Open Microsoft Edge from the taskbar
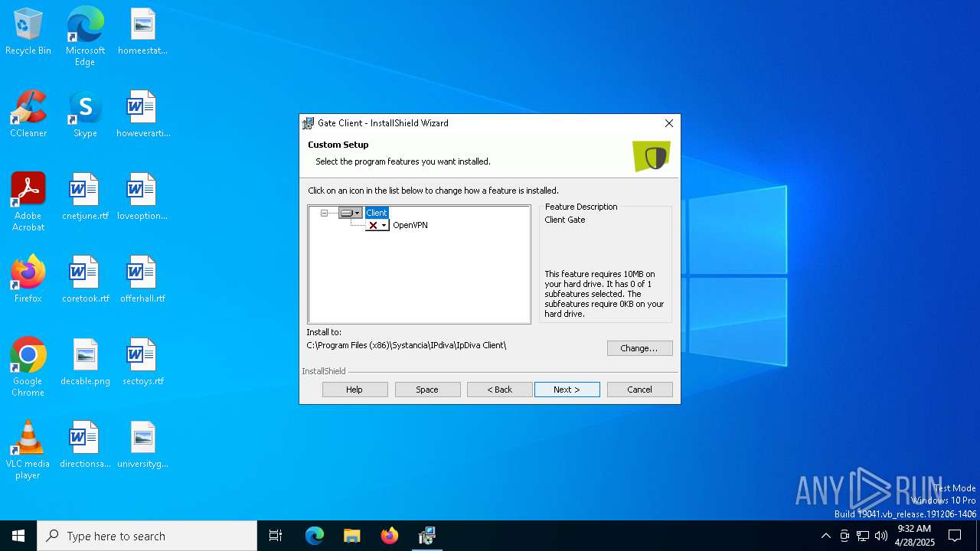 [x=315, y=536]
